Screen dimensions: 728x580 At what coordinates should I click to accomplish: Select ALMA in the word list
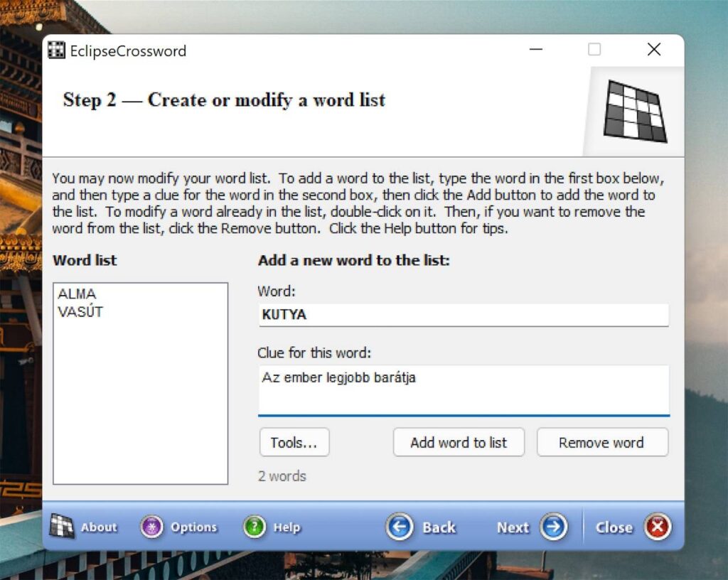click(77, 294)
